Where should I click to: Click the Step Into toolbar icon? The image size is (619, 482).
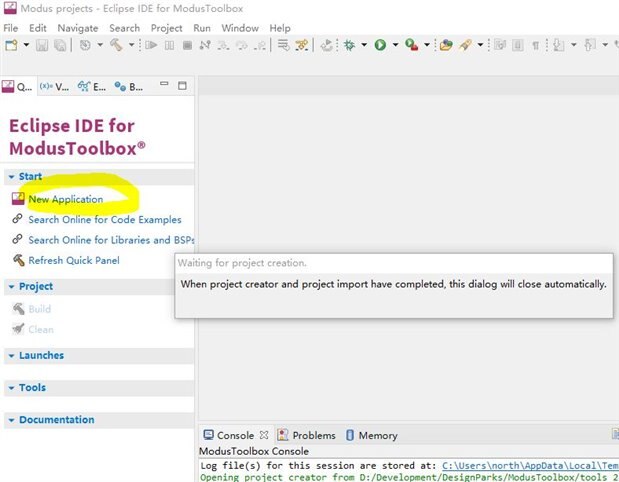(223, 45)
